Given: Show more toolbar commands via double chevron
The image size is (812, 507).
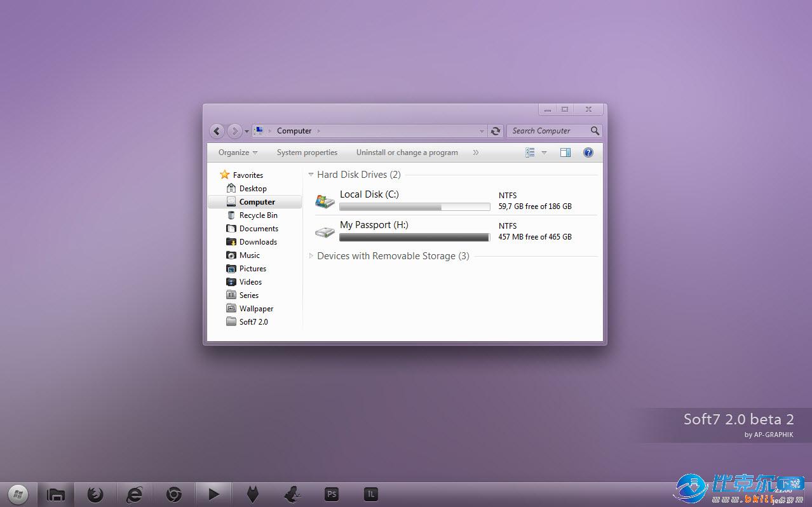Looking at the screenshot, I should [475, 152].
